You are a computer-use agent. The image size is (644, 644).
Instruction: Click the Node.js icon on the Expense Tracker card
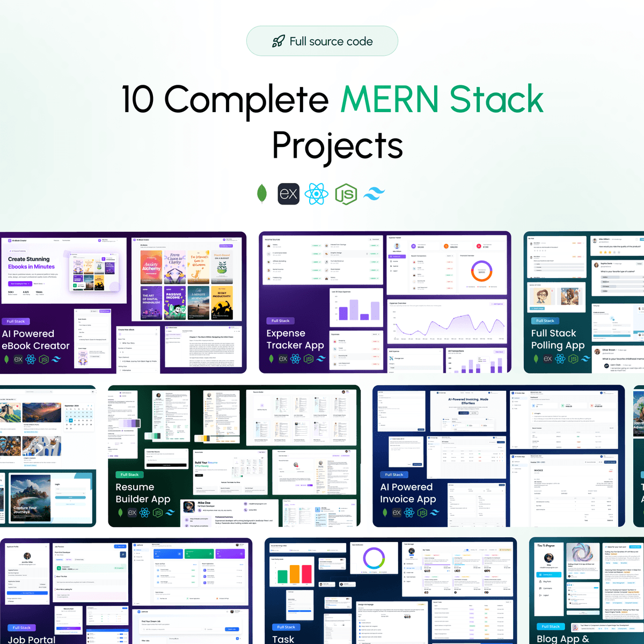(309, 358)
